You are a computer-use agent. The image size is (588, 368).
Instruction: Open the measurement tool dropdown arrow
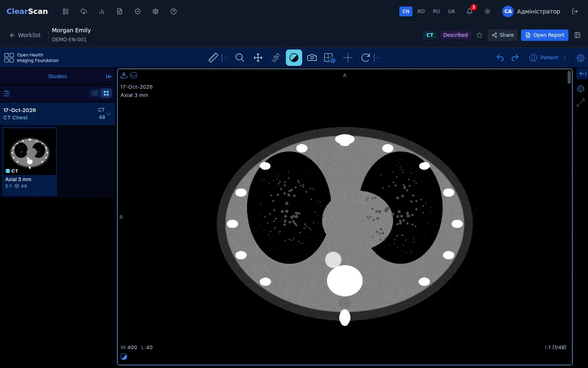(226, 58)
